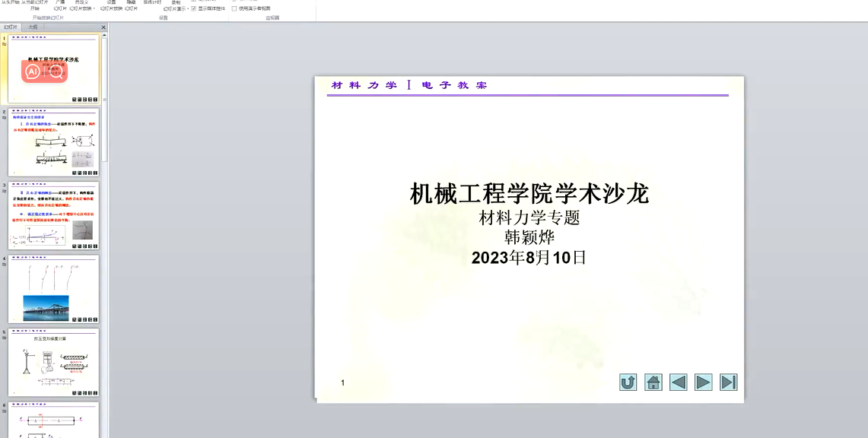This screenshot has width=868, height=438.
Task: Close the slide thumbnail pane
Action: point(103,27)
